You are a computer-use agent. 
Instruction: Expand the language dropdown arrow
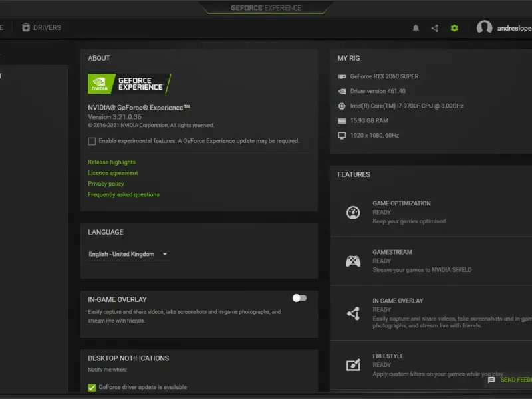[x=165, y=254]
